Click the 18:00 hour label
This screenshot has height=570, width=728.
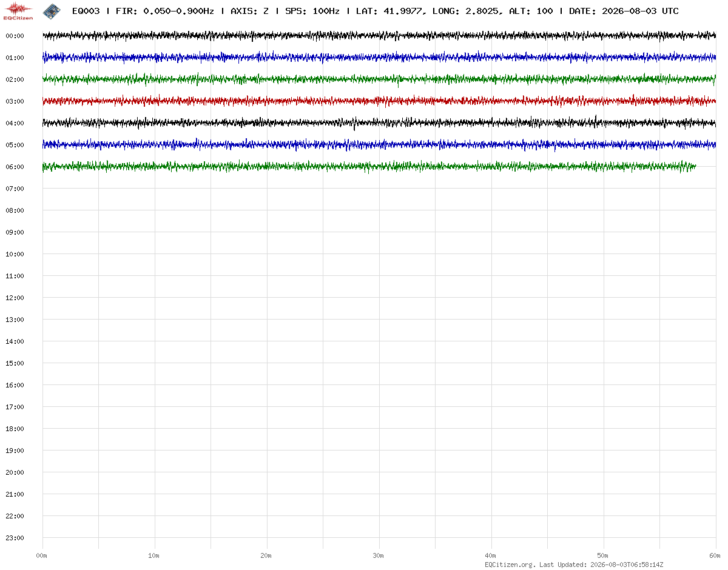point(15,429)
